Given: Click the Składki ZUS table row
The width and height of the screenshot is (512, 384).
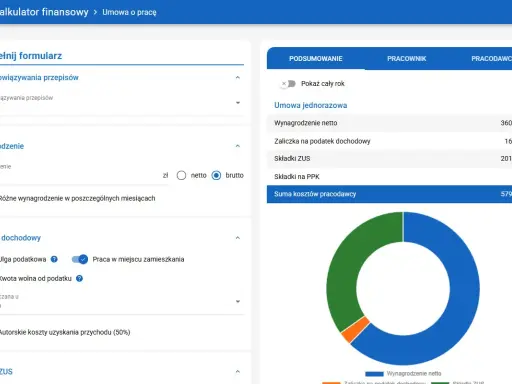Looking at the screenshot, I should (389, 159).
